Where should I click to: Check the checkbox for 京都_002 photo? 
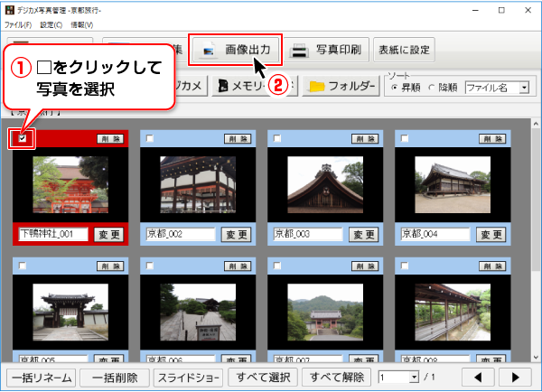coord(150,138)
